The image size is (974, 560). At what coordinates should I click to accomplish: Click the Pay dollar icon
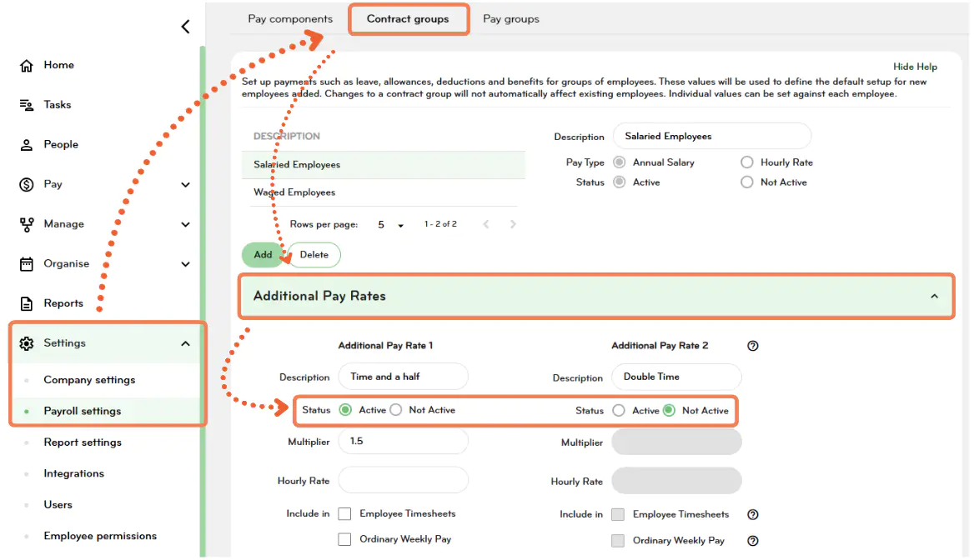point(25,183)
